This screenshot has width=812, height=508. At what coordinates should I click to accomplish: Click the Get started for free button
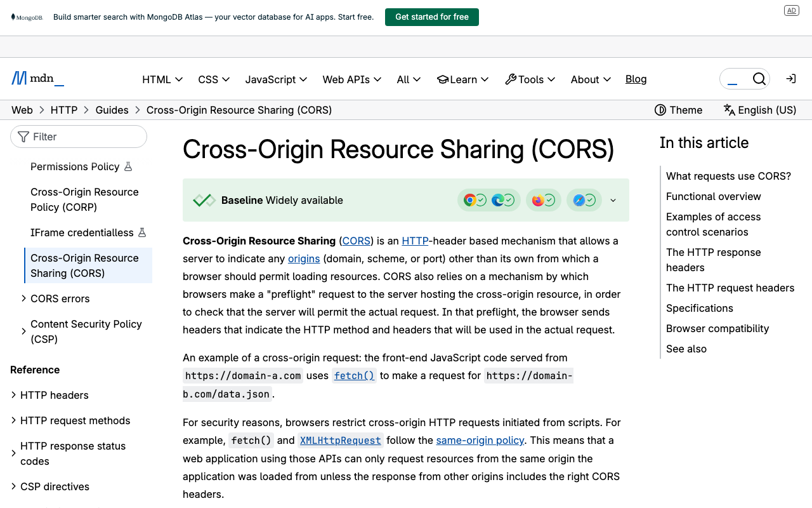point(432,17)
